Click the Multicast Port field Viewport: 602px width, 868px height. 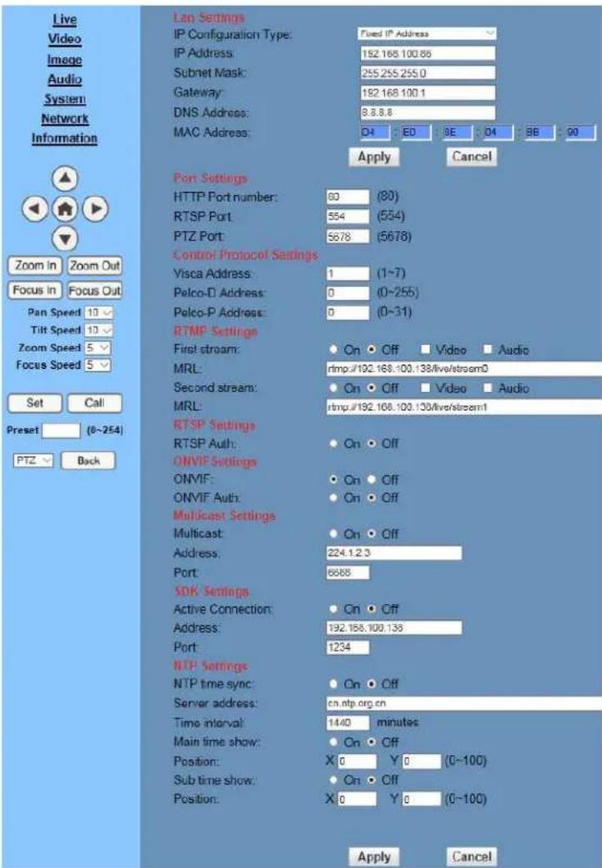348,573
